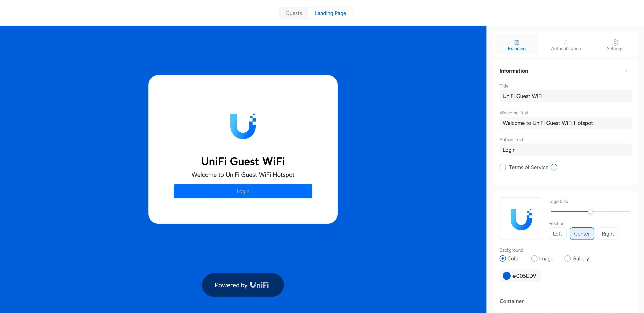The height and width of the screenshot is (313, 644).
Task: Click the Terms of Service info icon
Action: pos(554,167)
